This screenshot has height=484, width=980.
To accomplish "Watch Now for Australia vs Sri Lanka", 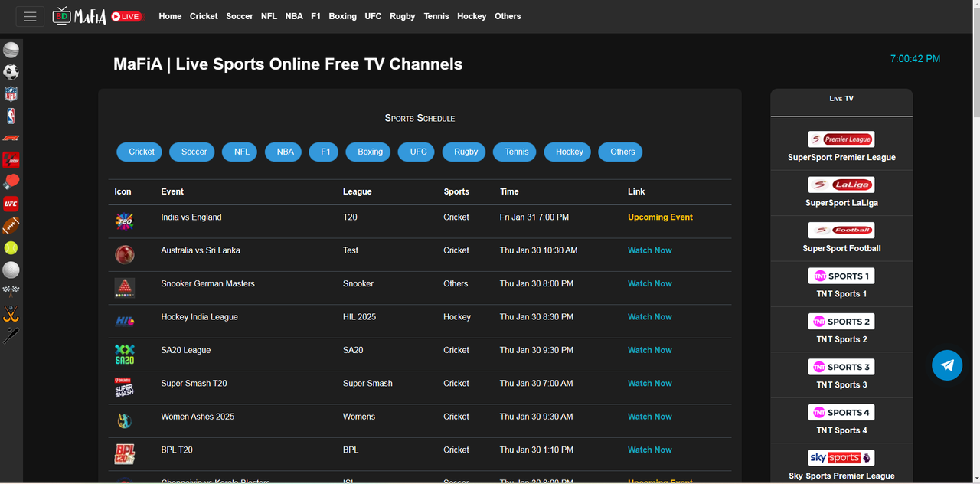I will tap(650, 250).
